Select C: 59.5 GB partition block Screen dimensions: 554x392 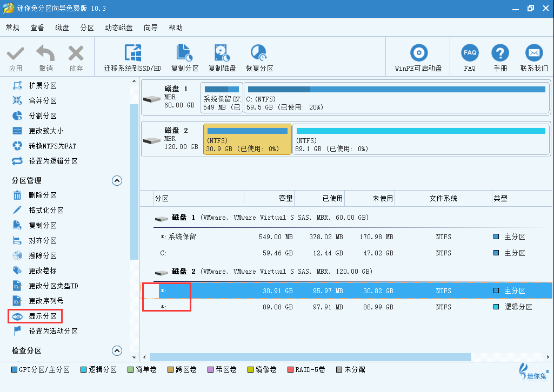pos(396,98)
